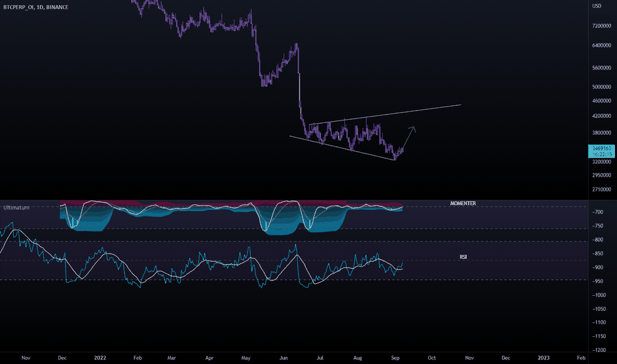Click the -800 indicator axis value
Screen dimensions: 617x364
pos(598,240)
